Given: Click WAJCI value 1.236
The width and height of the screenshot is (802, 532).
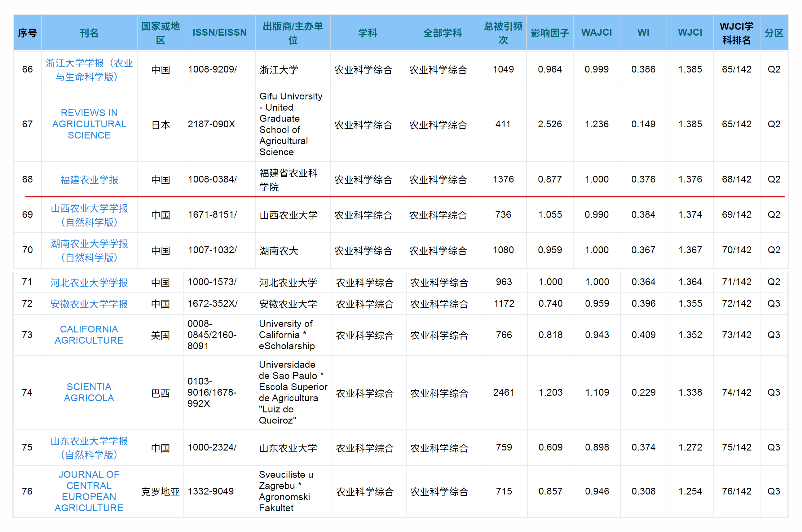Looking at the screenshot, I should (597, 124).
